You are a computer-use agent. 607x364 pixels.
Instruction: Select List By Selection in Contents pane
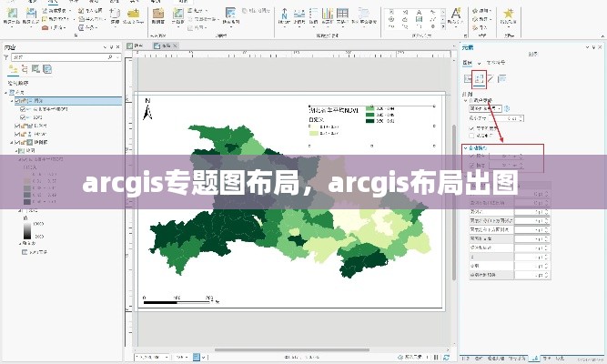coord(36,69)
